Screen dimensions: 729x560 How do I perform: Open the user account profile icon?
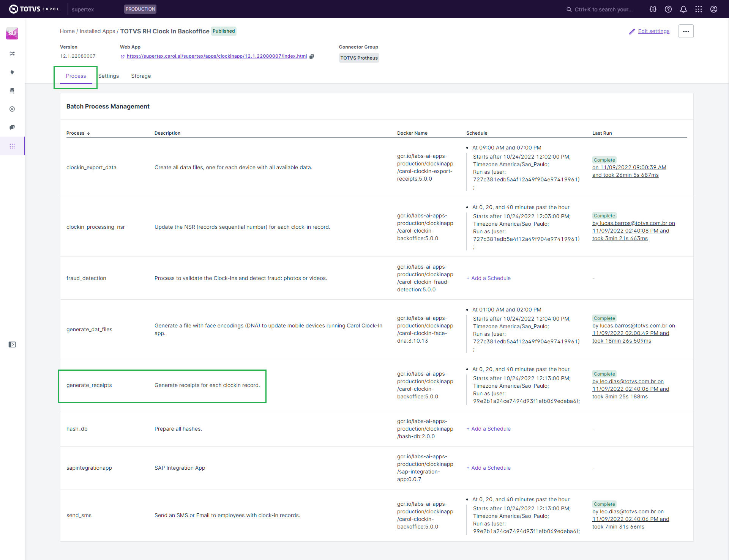tap(713, 9)
